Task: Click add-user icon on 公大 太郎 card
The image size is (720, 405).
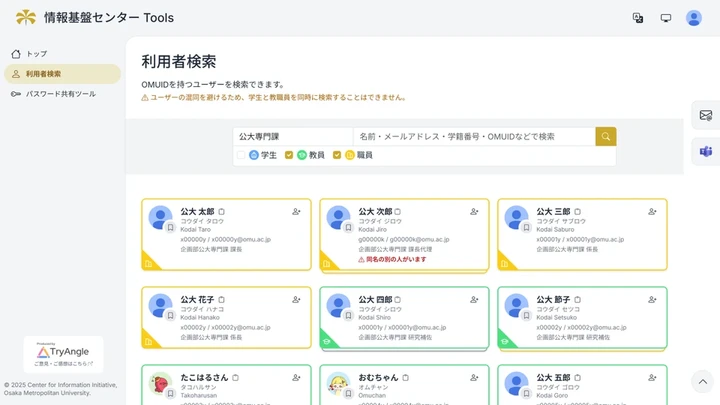Action: 296,212
